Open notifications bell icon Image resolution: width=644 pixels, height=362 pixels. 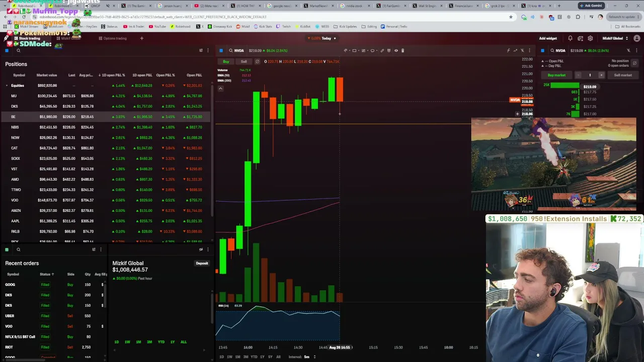point(570,38)
